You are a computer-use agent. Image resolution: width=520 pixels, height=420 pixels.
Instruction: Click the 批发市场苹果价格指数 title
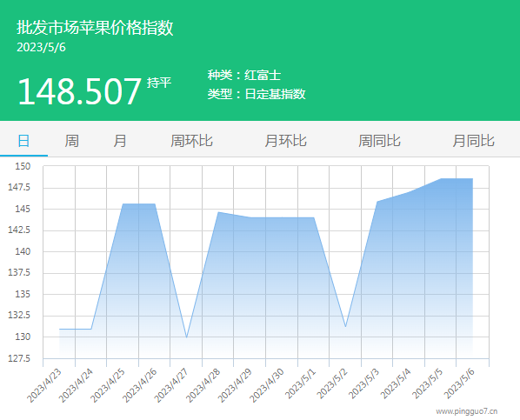point(95,28)
